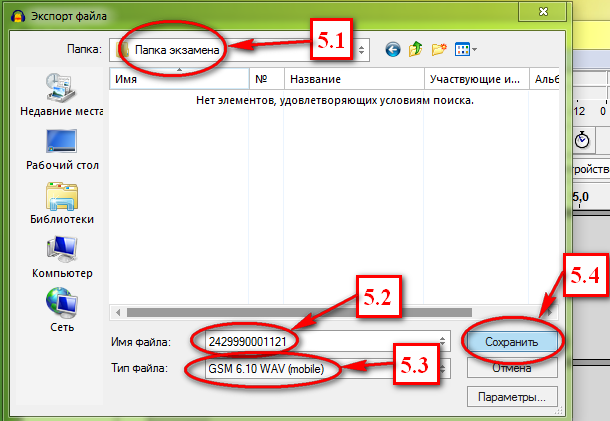Open the Тип файла format dropdown
This screenshot has width=610, height=421.
tap(443, 369)
